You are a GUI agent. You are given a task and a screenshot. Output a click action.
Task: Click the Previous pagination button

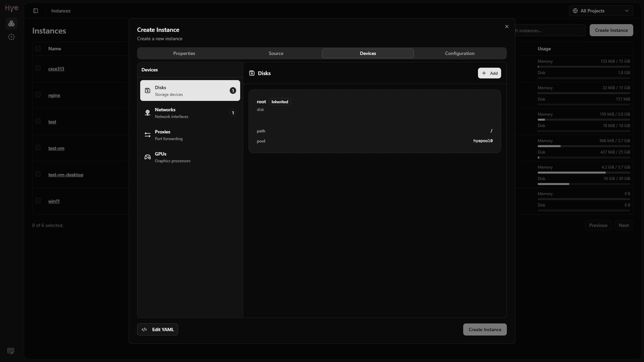coord(598,225)
